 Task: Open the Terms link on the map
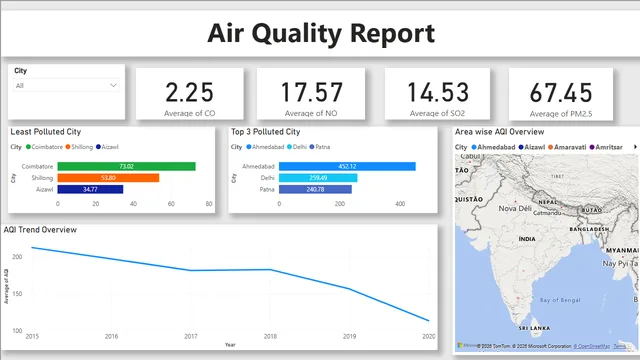619,346
